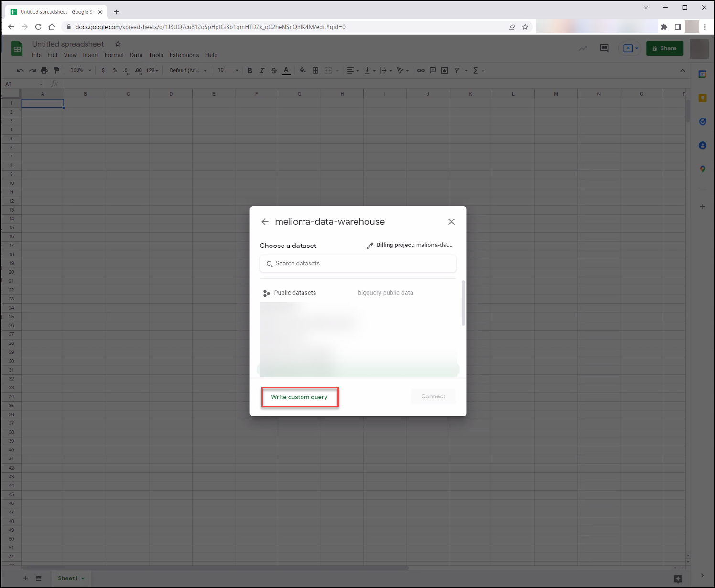This screenshot has width=715, height=588.
Task: Click the redo arrow icon
Action: click(32, 70)
